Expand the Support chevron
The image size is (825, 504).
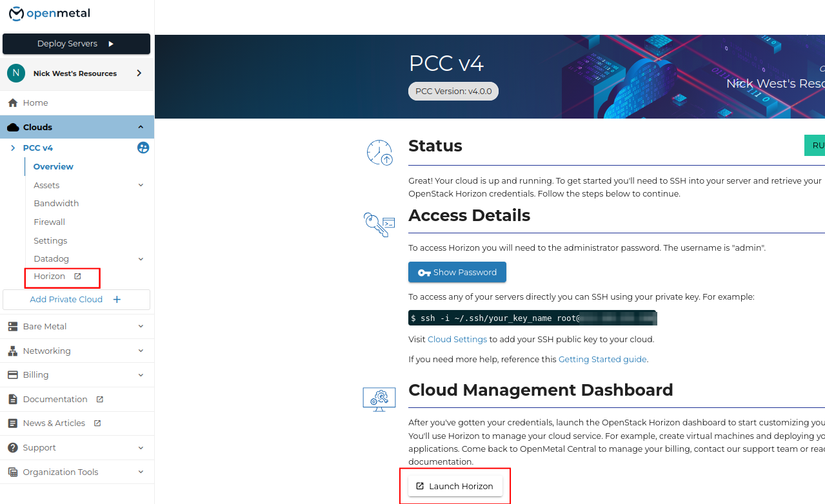pos(141,448)
